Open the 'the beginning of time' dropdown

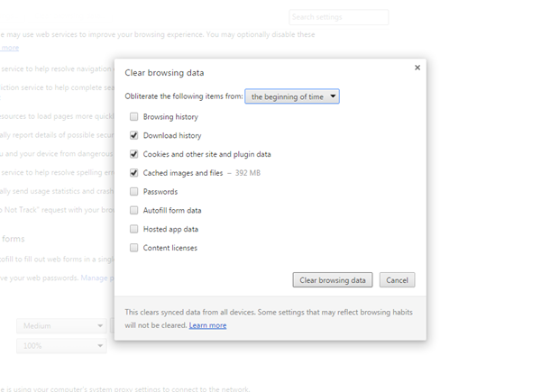tap(292, 96)
